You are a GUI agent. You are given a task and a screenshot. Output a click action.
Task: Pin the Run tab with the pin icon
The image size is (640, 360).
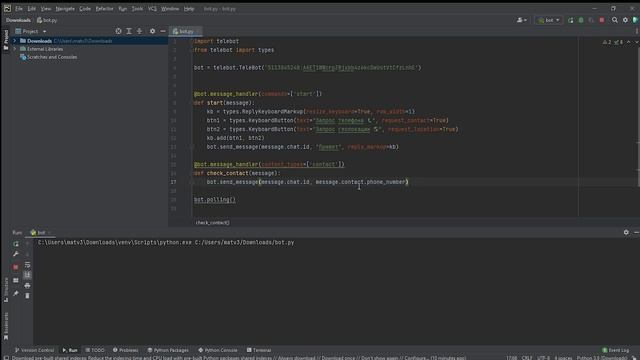point(16,293)
